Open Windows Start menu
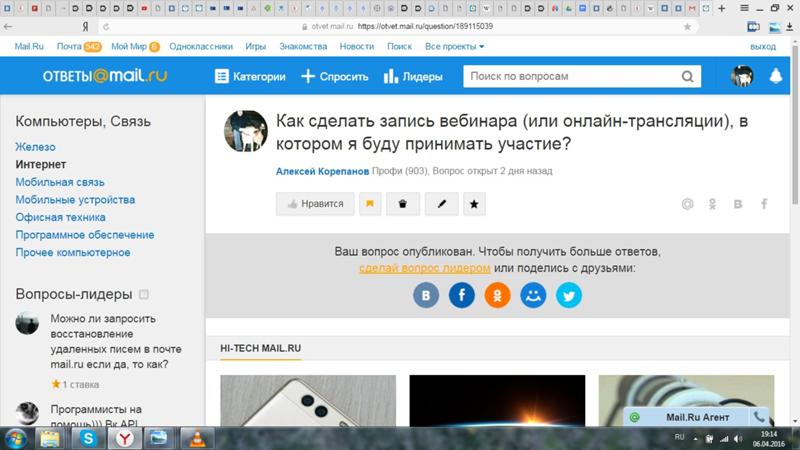Screen dimensions: 800x450 click(x=15, y=438)
